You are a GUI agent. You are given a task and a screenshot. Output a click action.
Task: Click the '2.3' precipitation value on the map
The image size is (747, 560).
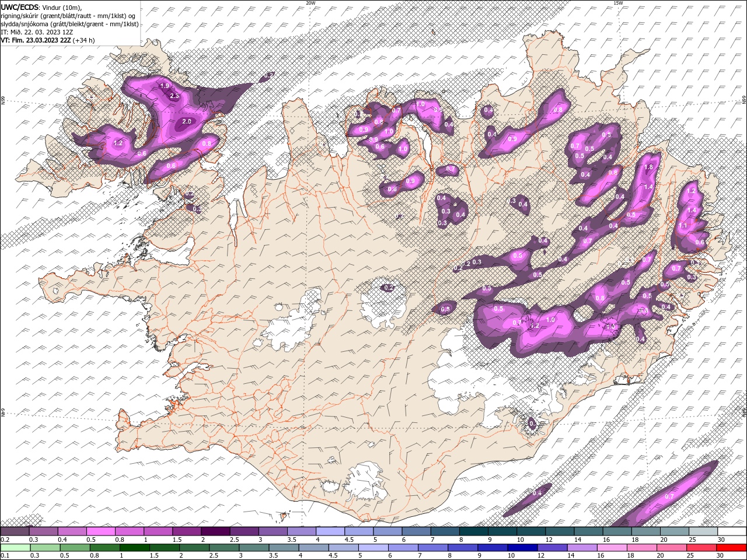click(x=174, y=96)
